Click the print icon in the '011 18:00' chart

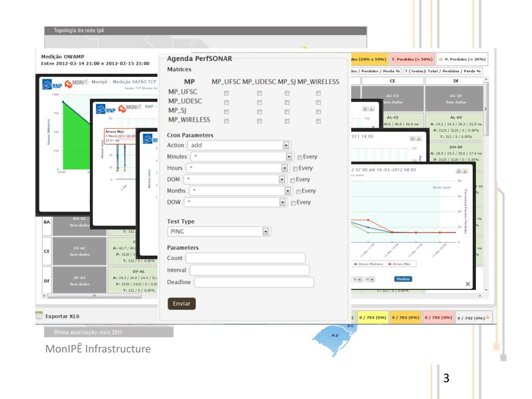pyautogui.click(x=412, y=139)
